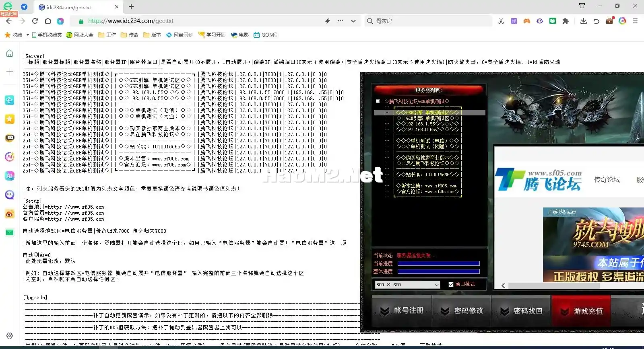Open sidebar settings gear icon
Screen dimensions: 644x349
pos(10,336)
